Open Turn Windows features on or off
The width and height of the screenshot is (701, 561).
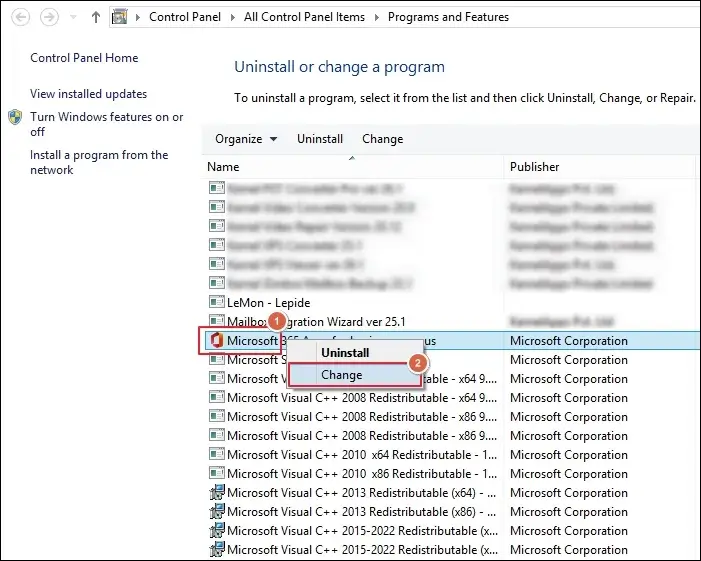pos(106,124)
